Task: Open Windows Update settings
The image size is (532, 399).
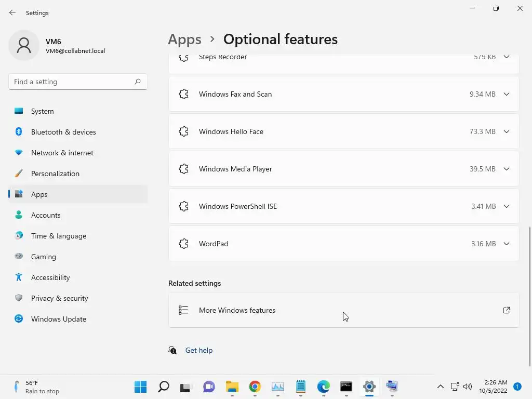Action: (78, 319)
